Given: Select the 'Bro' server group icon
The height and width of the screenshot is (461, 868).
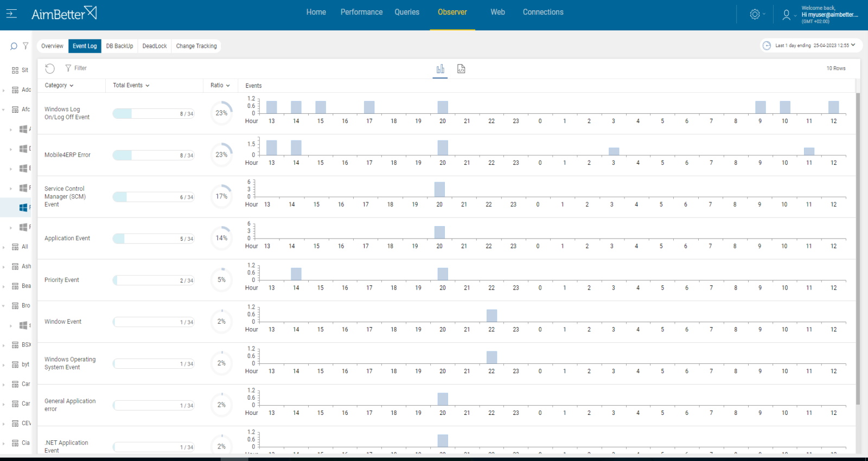Looking at the screenshot, I should coord(15,306).
